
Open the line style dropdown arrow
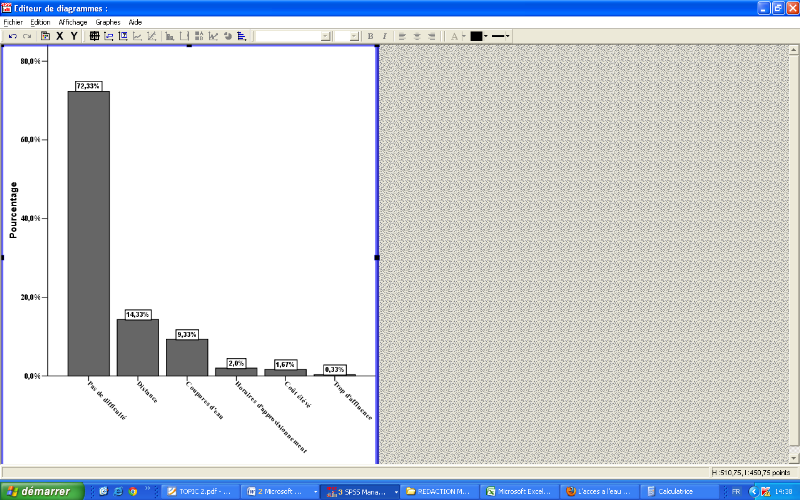(508, 36)
